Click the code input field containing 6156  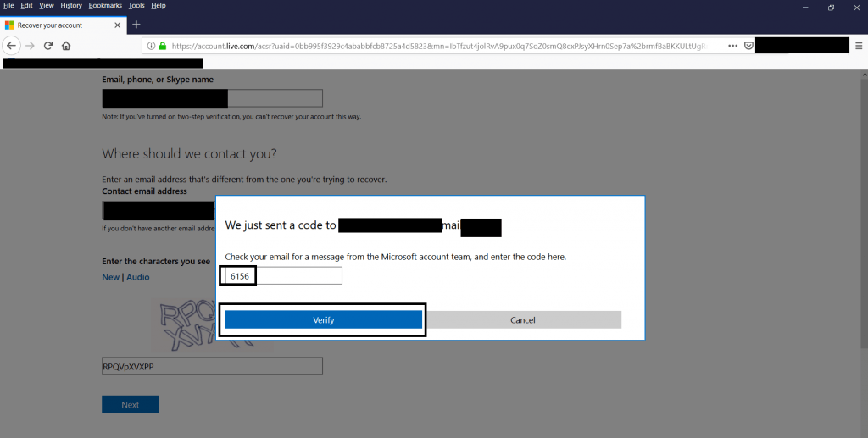283,275
